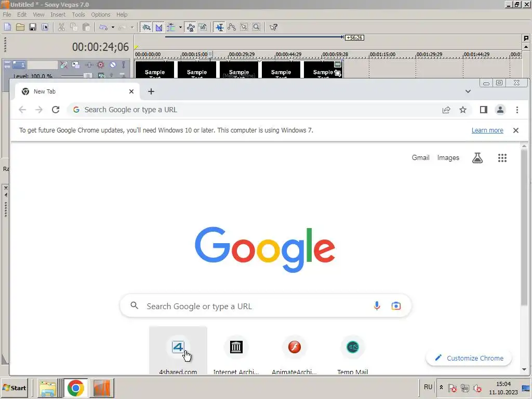Open the Auto Ripple mode dropdown
The image size is (532, 399).
point(180,27)
